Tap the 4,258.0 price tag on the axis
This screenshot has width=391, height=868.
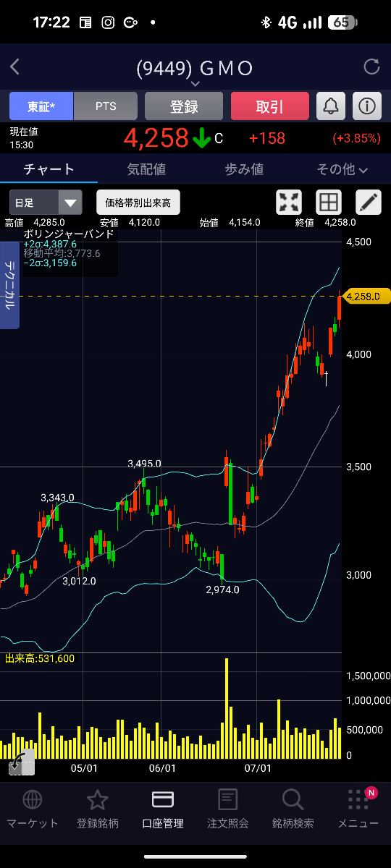pos(367,296)
